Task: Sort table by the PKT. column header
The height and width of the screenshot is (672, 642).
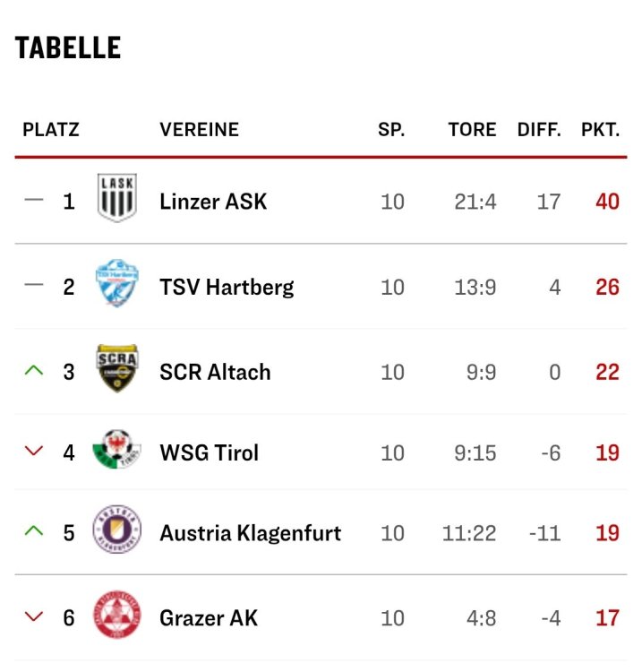Action: click(x=600, y=130)
